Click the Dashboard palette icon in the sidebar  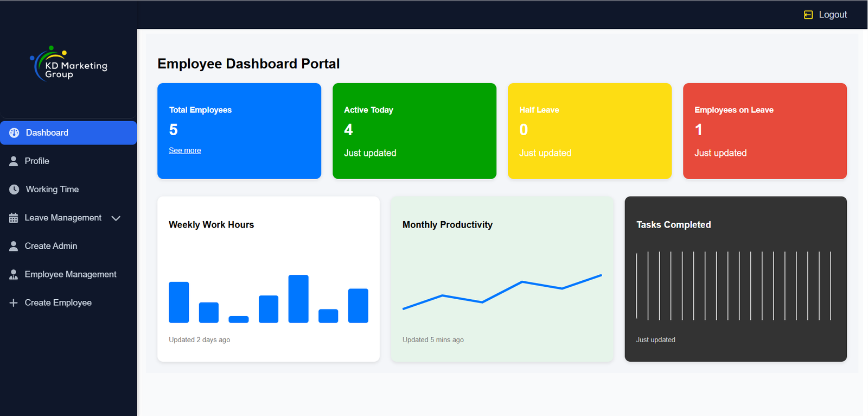[14, 133]
